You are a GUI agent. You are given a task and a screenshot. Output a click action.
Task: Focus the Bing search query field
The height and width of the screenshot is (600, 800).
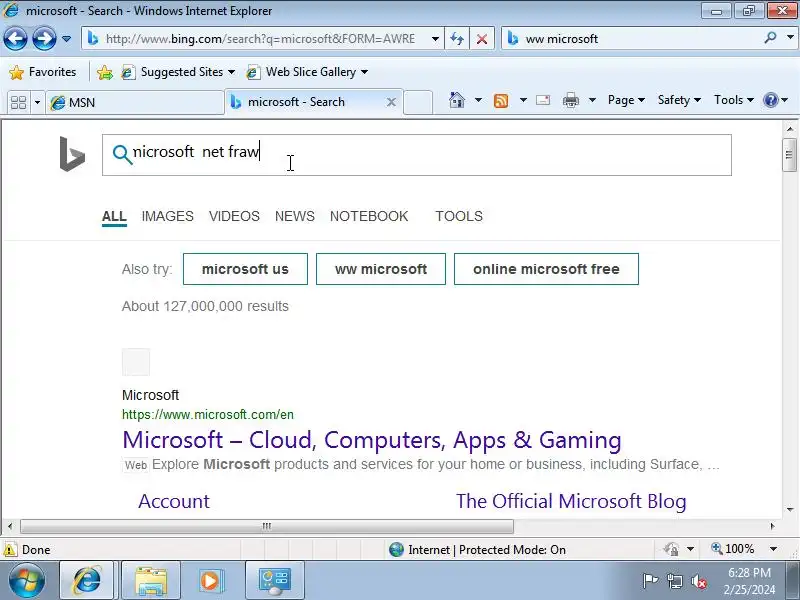(417, 155)
